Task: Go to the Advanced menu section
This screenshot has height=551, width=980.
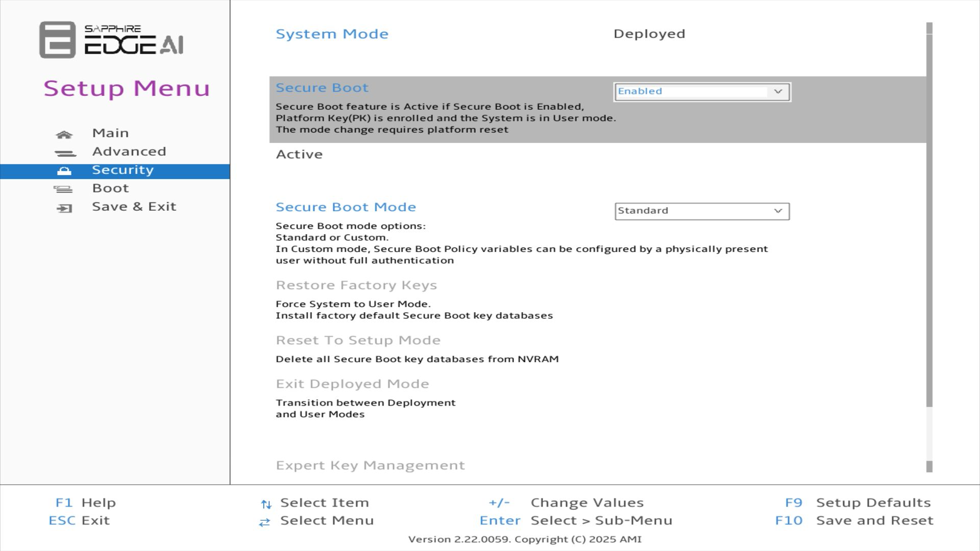Action: tap(129, 152)
